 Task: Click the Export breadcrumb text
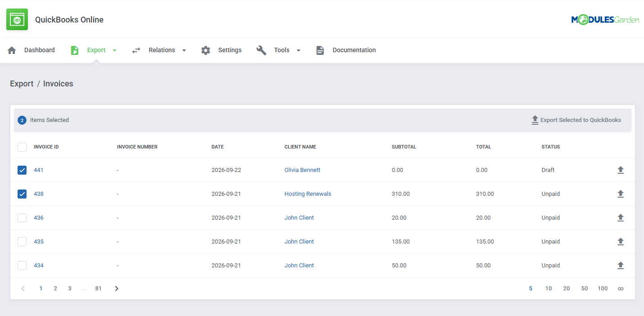pos(22,84)
